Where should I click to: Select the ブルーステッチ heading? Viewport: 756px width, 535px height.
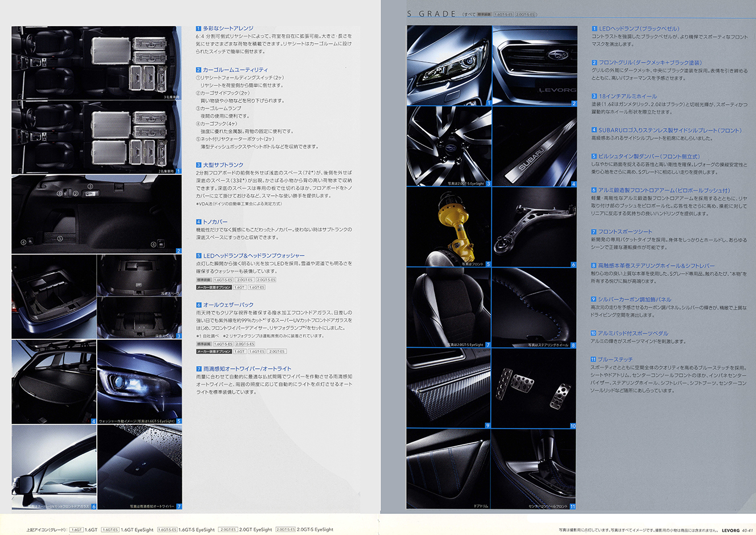point(612,360)
